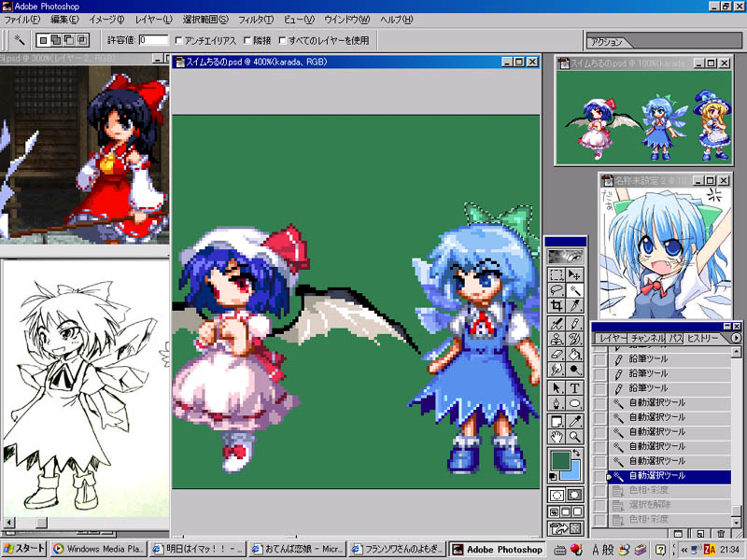
Task: Open the ビュー(V) menu
Action: [299, 20]
